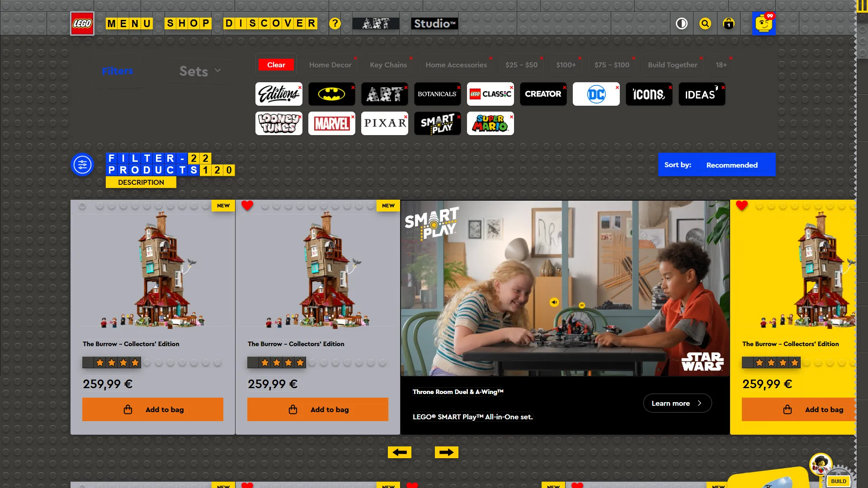Image resolution: width=868 pixels, height=488 pixels.
Task: Open the MENU navigation item
Action: [x=129, y=23]
